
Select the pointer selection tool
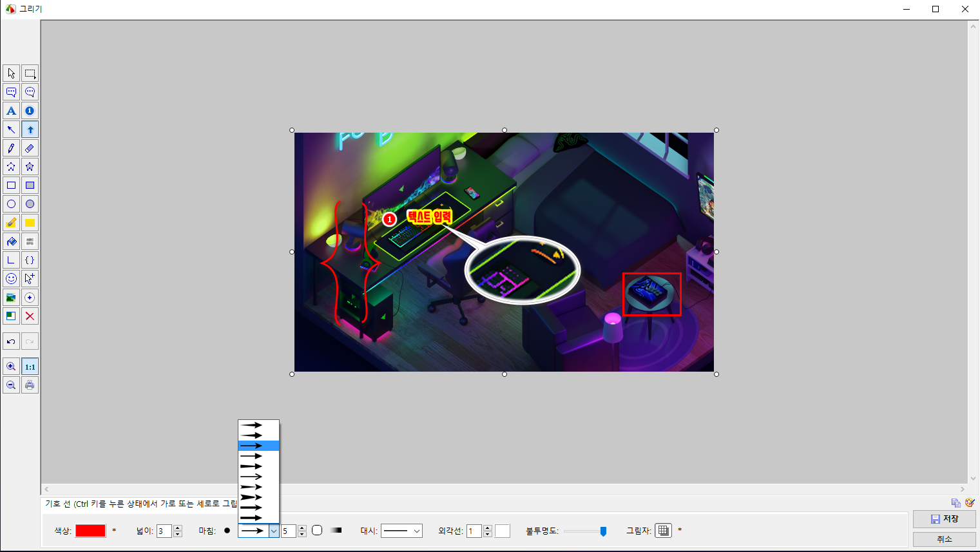point(11,73)
